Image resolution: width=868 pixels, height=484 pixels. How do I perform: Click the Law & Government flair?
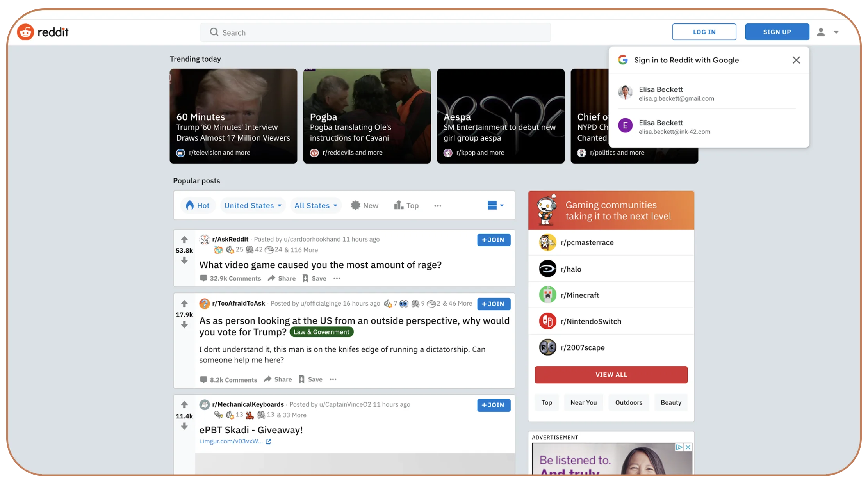coord(321,332)
